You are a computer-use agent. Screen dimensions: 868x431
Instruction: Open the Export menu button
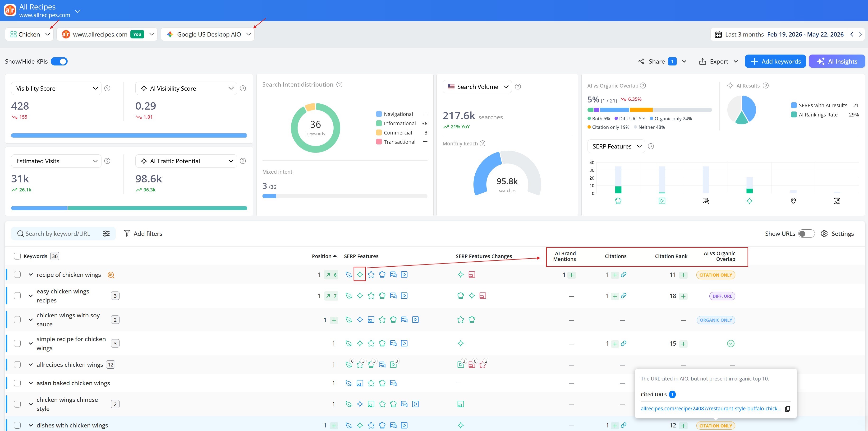click(719, 61)
